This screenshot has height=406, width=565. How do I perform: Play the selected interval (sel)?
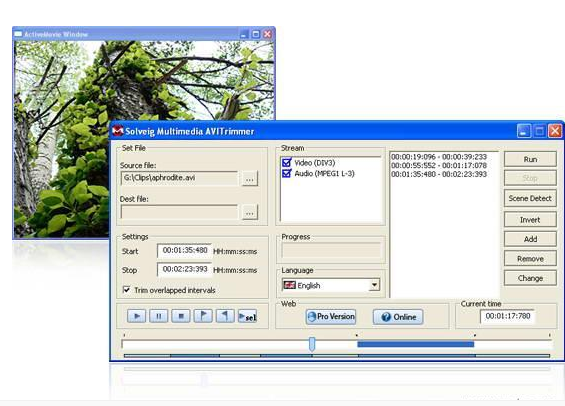[247, 316]
